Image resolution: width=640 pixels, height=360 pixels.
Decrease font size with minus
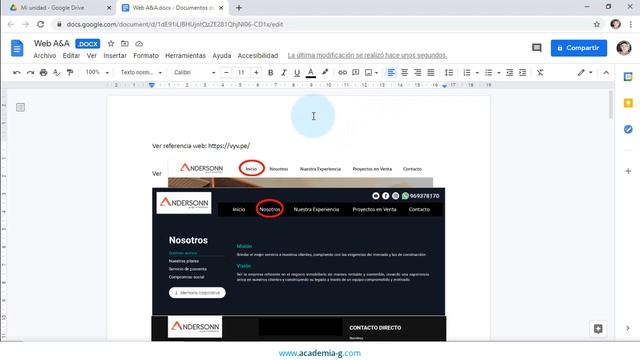pyautogui.click(x=226, y=73)
